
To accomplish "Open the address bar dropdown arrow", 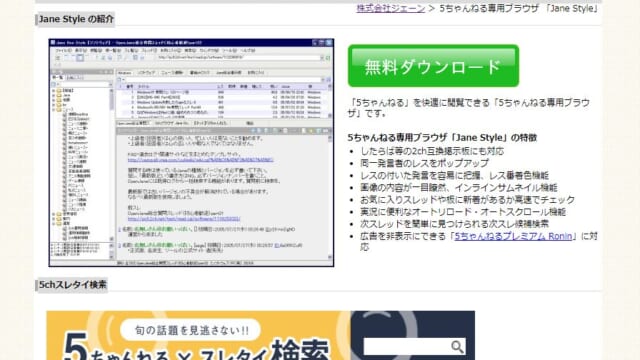I will click(322, 58).
